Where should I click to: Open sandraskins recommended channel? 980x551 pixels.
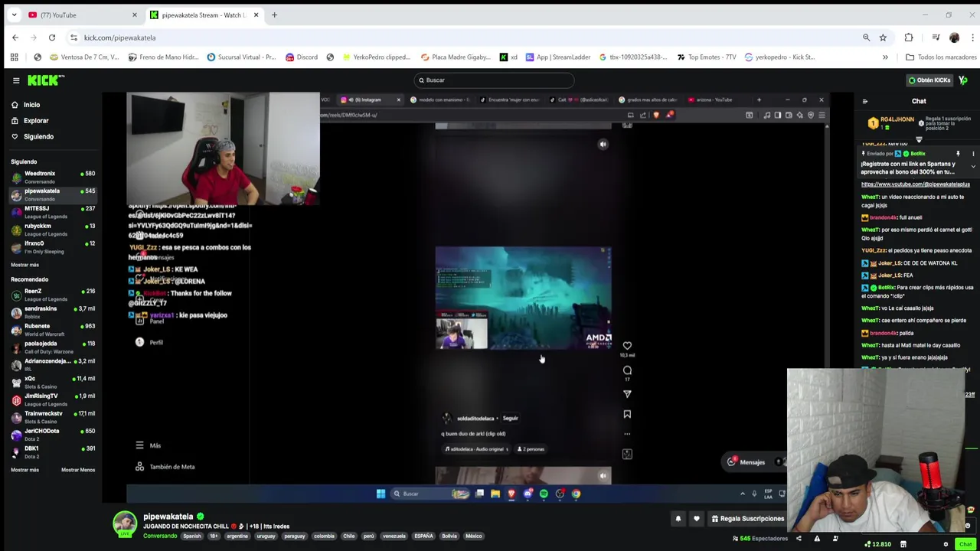[x=52, y=312]
